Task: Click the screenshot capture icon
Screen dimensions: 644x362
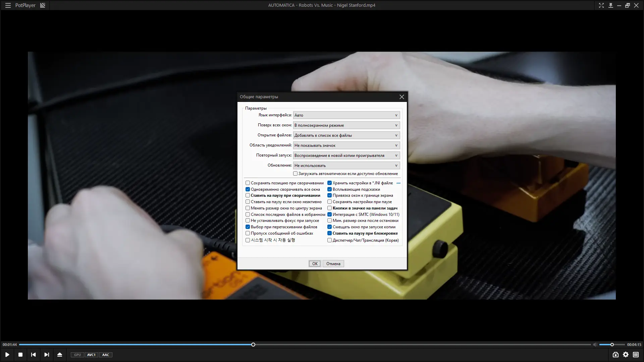Action: [615, 355]
